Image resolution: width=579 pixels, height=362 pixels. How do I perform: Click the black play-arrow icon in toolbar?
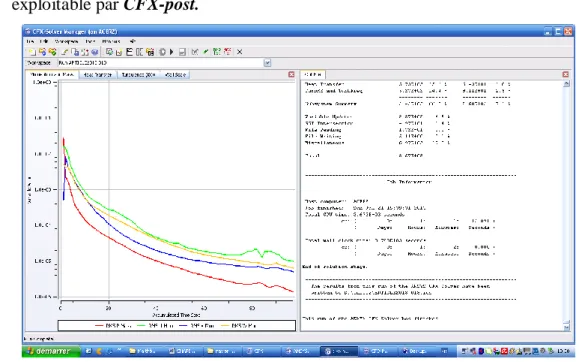[x=172, y=52]
